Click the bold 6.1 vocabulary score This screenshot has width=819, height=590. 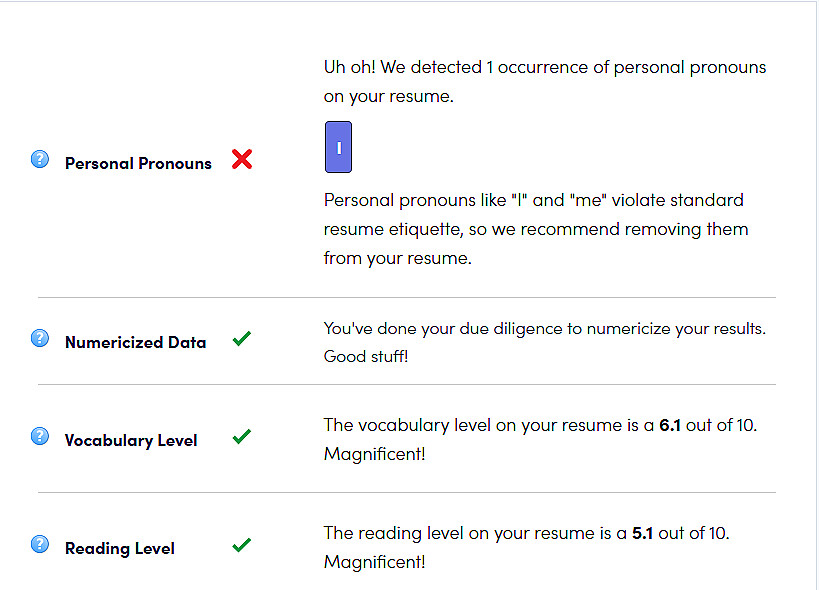click(x=670, y=425)
